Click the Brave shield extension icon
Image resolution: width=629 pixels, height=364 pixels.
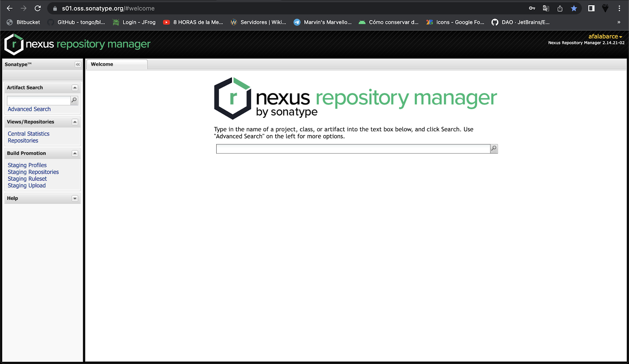pyautogui.click(x=605, y=8)
